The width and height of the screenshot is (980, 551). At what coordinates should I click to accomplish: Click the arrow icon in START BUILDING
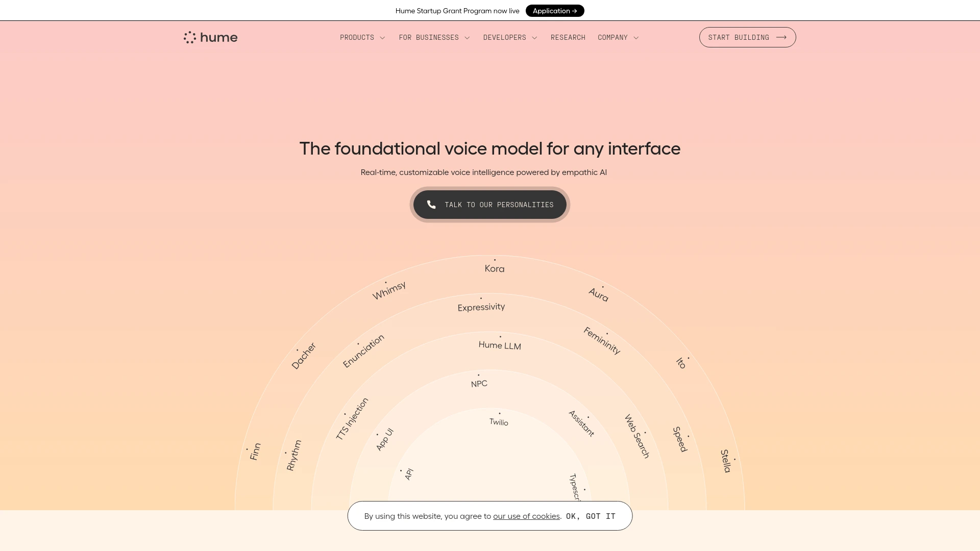[x=780, y=37]
